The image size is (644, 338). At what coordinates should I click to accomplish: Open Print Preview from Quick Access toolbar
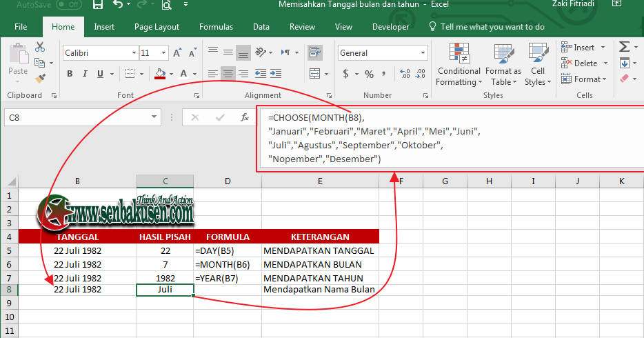click(x=166, y=5)
